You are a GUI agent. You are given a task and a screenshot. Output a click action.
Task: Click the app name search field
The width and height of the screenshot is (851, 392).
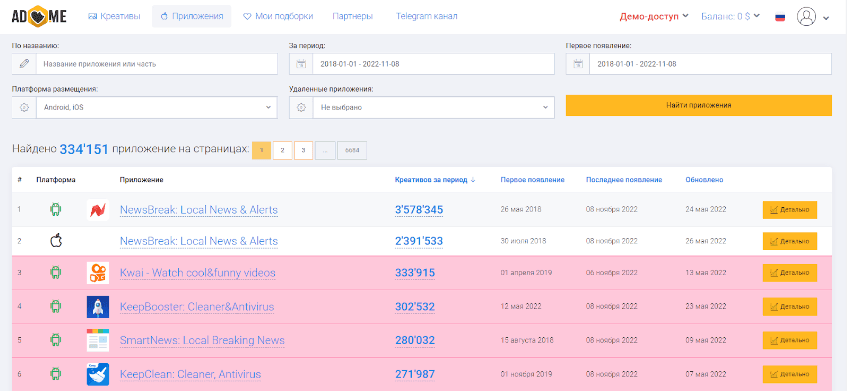(x=156, y=64)
